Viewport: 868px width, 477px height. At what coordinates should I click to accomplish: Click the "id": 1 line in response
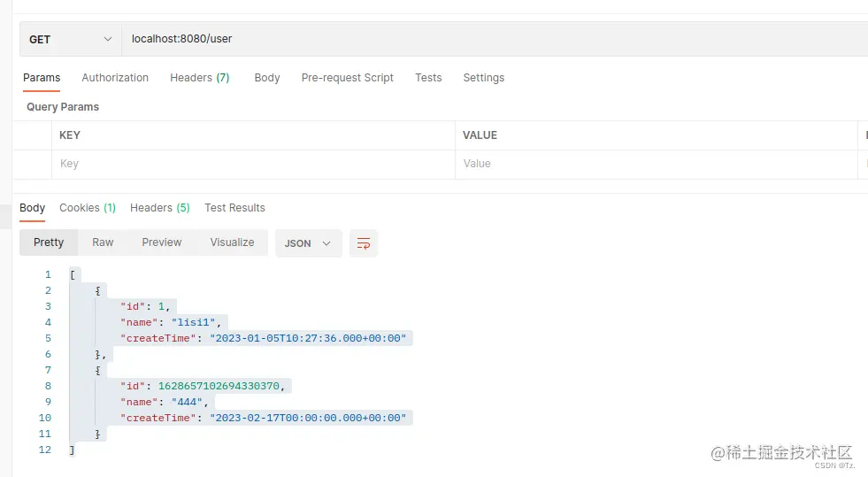tap(145, 306)
